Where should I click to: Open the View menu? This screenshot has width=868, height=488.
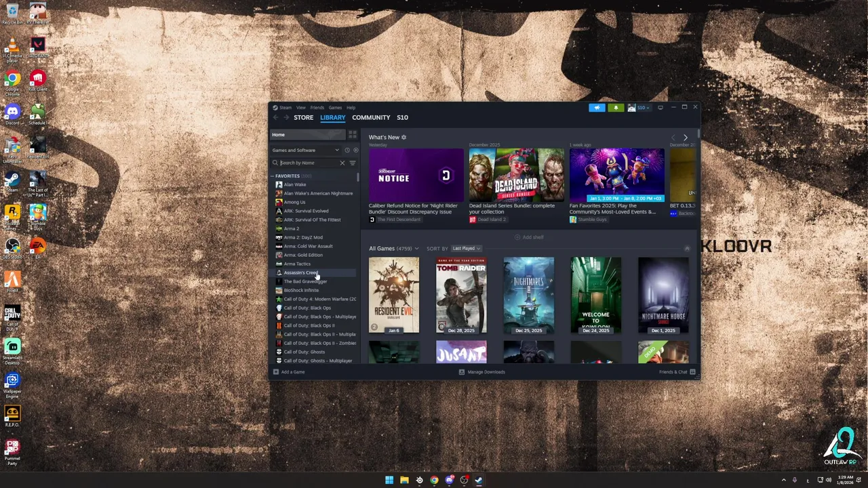point(300,108)
